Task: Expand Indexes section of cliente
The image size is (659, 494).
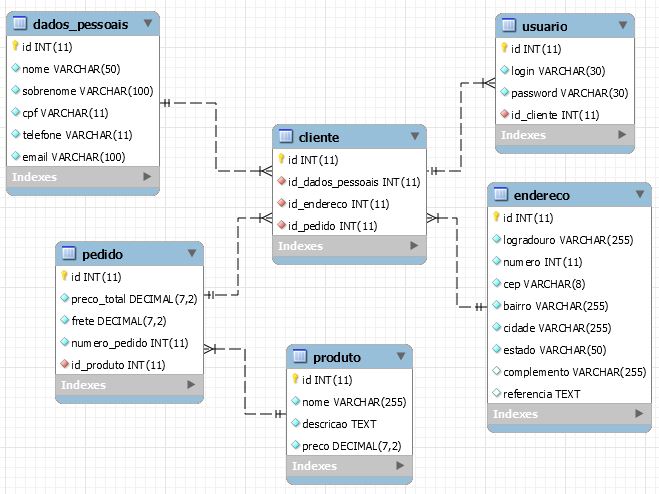Action: (414, 246)
